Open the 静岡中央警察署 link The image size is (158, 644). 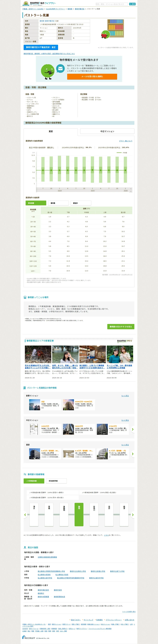coord(43,597)
